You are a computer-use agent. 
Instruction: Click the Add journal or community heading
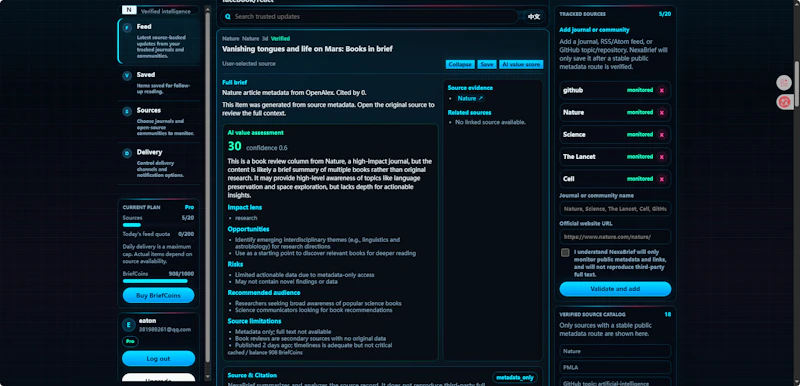(x=594, y=30)
